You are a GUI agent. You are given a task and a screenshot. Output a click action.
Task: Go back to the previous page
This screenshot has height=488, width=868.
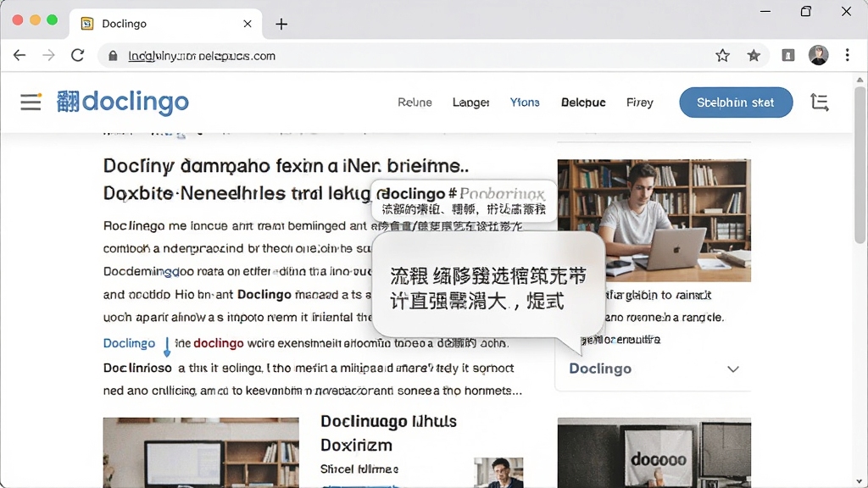click(19, 55)
